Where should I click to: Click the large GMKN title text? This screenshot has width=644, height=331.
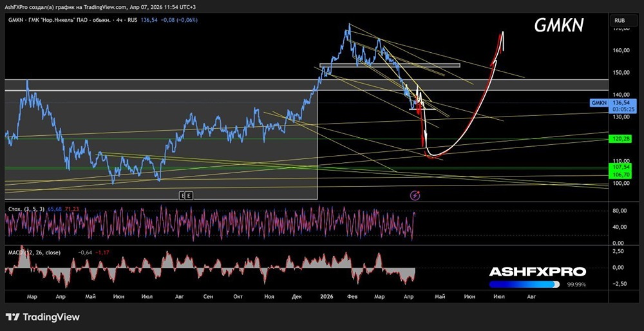click(x=558, y=26)
